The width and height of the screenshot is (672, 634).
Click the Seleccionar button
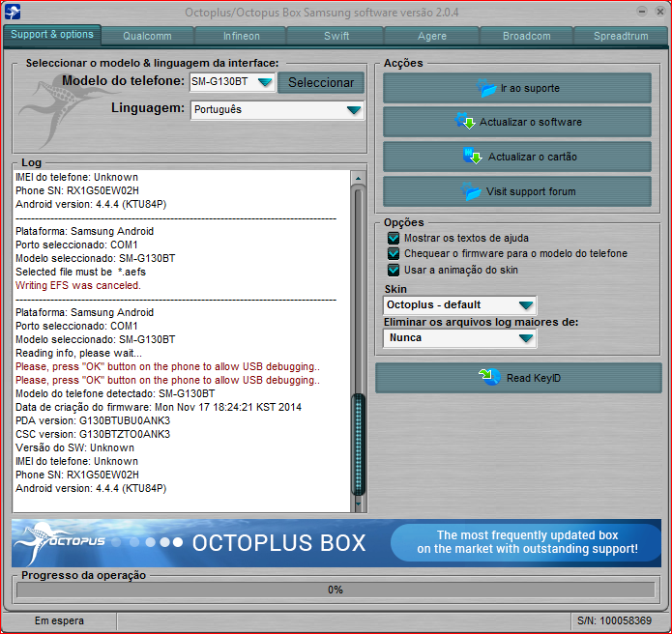[321, 82]
